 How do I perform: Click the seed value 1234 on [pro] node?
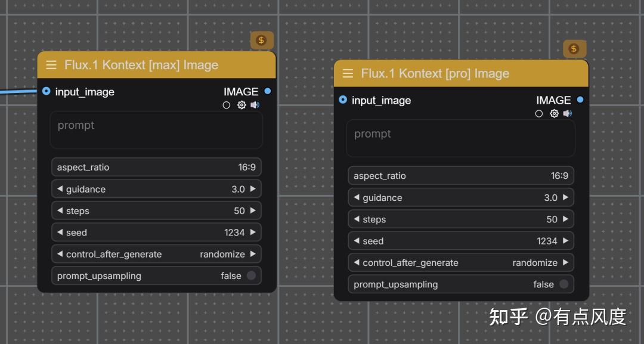547,241
